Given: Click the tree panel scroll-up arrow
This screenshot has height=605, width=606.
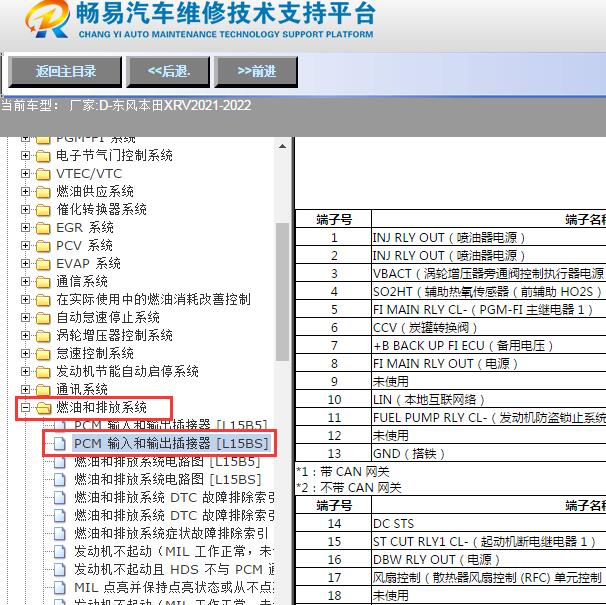Looking at the screenshot, I should pos(283,146).
